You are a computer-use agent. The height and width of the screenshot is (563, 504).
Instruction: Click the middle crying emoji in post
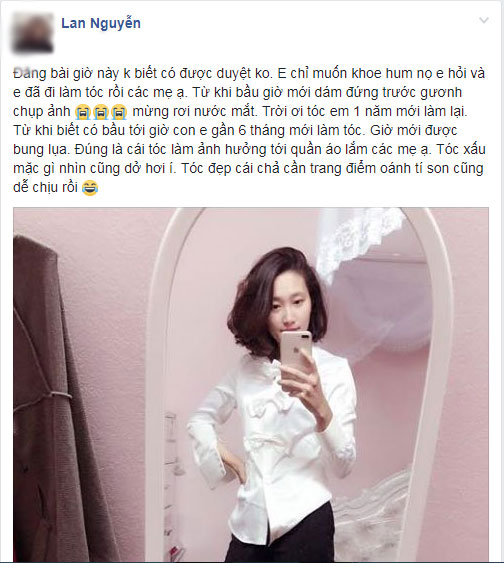click(101, 112)
